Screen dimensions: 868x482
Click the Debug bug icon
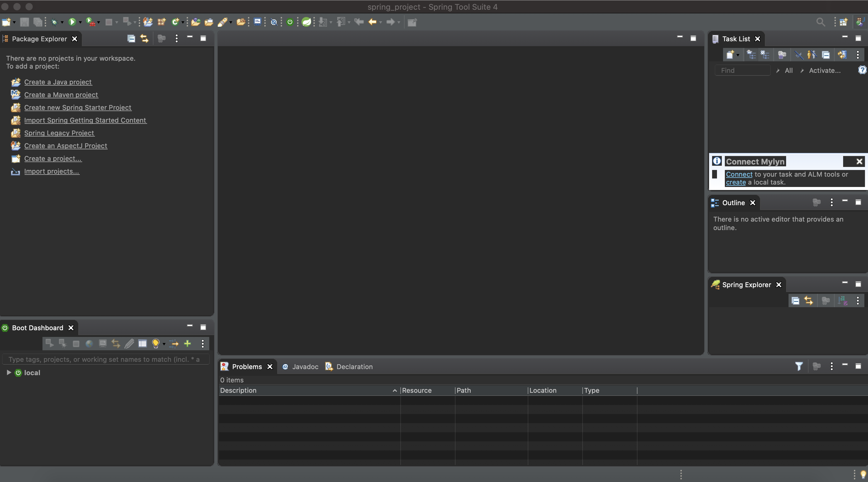pos(54,22)
